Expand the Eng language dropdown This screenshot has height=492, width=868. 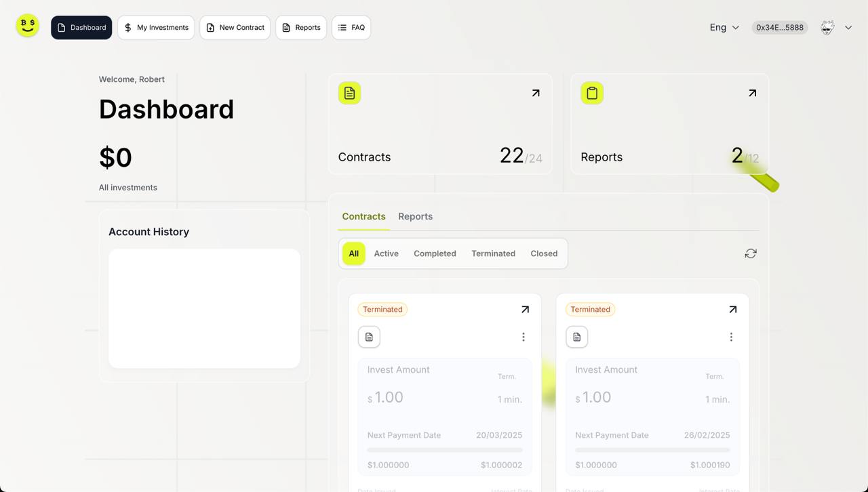point(724,27)
